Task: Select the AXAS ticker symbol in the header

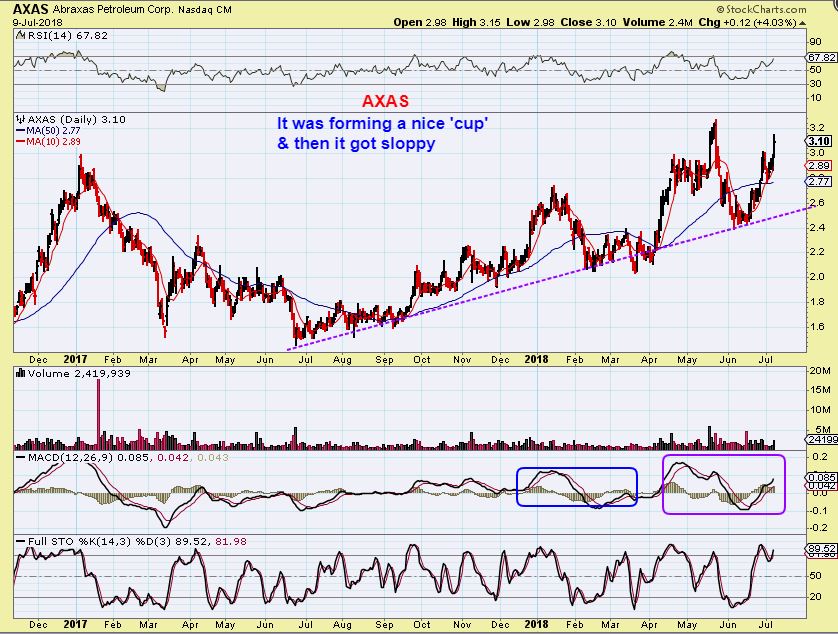Action: (30, 9)
